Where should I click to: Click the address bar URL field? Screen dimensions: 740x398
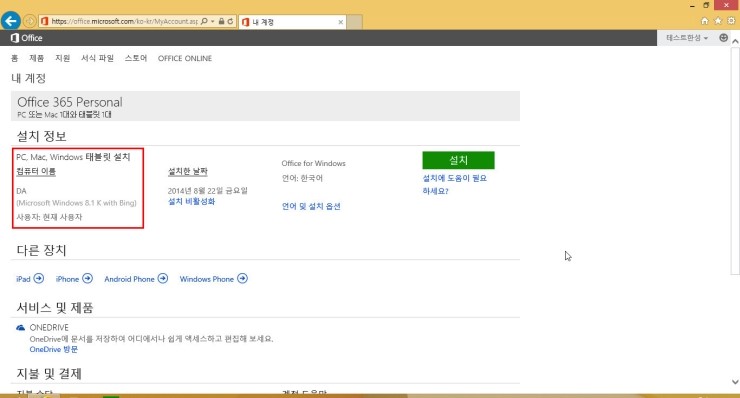point(125,21)
